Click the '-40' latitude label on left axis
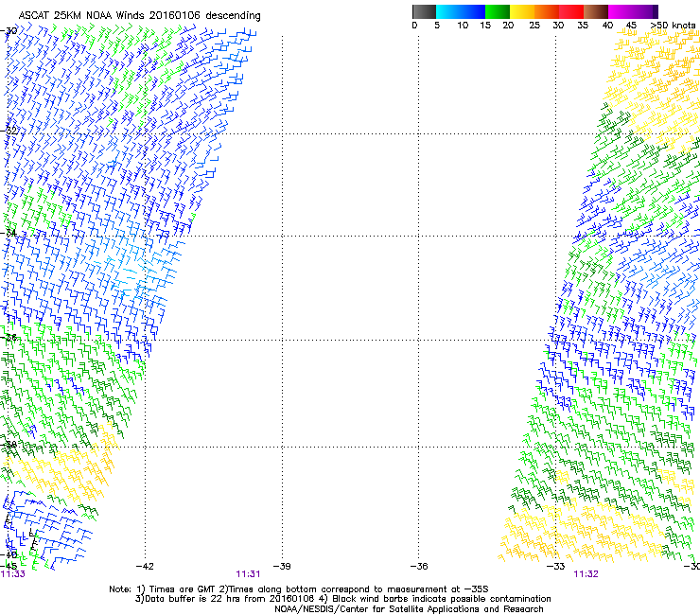The width and height of the screenshot is (700, 615). click(9, 554)
